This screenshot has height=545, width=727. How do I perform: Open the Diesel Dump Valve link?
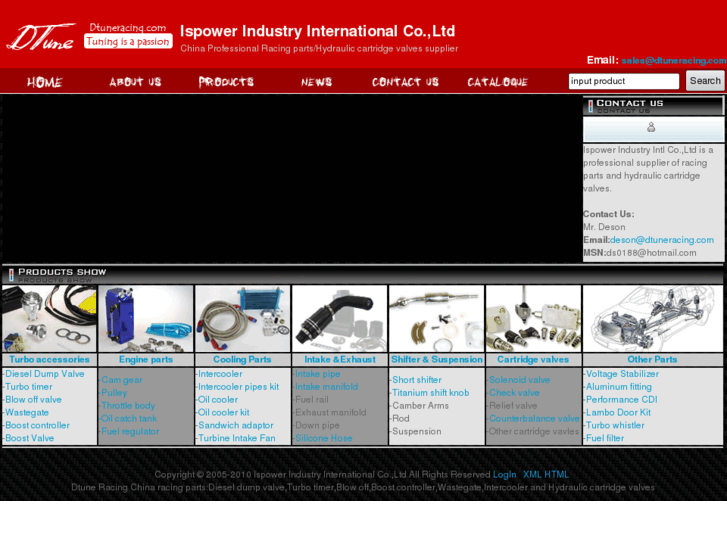coord(46,374)
